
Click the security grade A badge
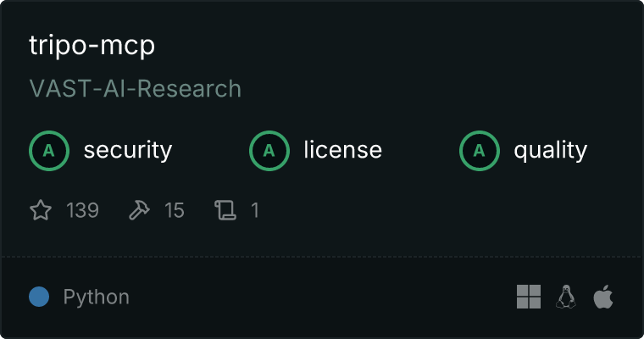tap(49, 151)
